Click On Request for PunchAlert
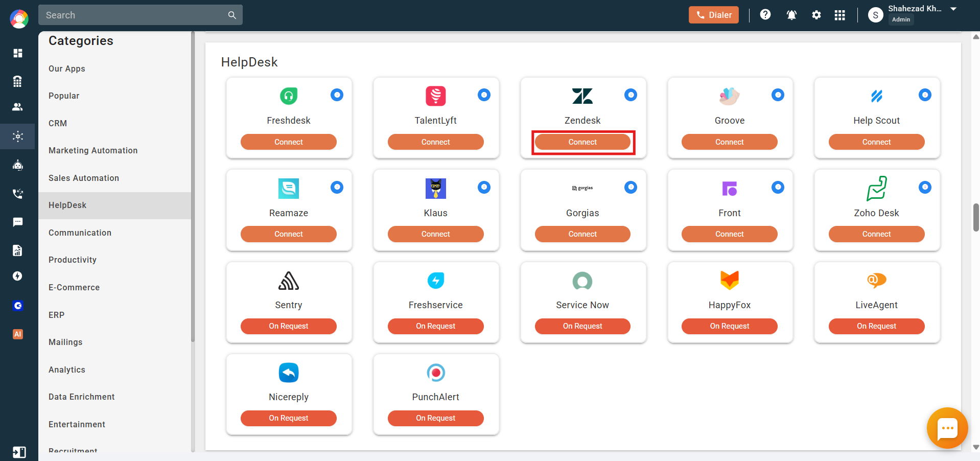This screenshot has width=980, height=461. pos(436,418)
